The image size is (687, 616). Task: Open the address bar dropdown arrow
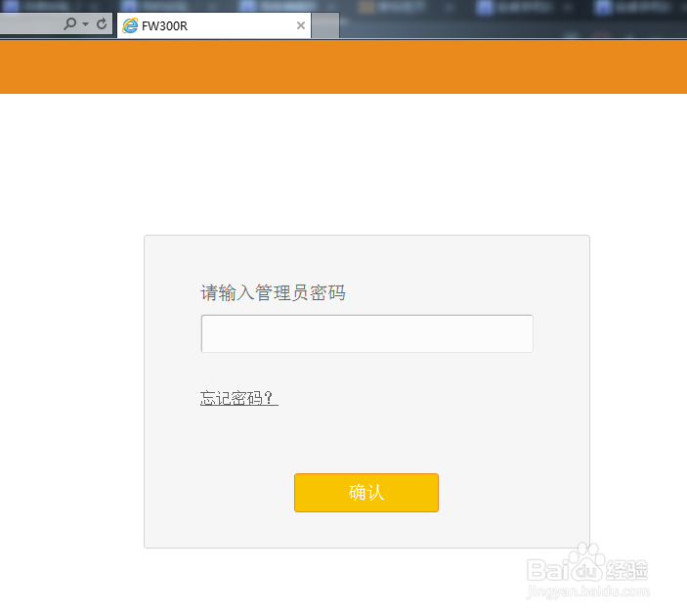tap(85, 23)
